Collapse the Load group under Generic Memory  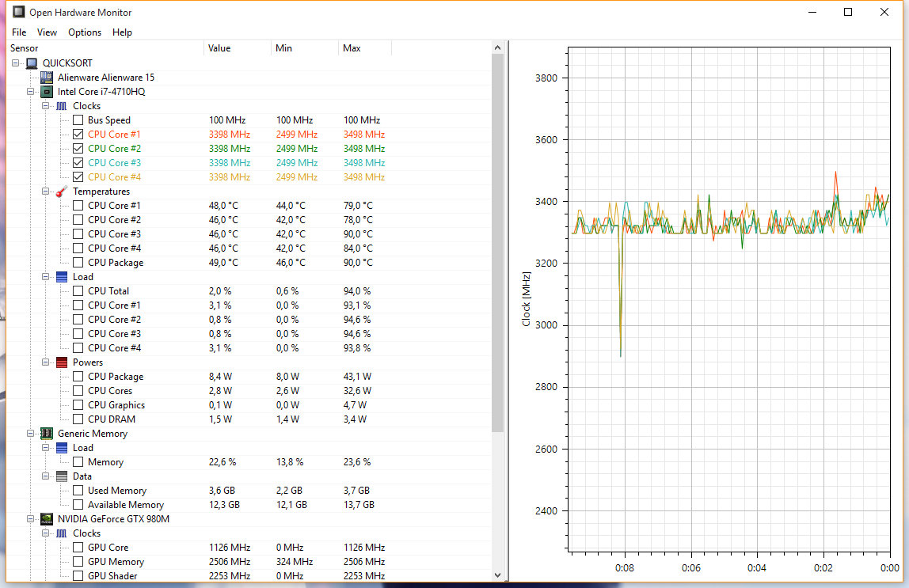(46, 448)
